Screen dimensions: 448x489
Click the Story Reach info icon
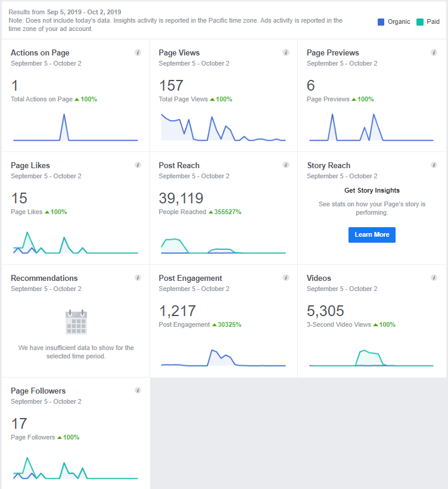pos(434,165)
